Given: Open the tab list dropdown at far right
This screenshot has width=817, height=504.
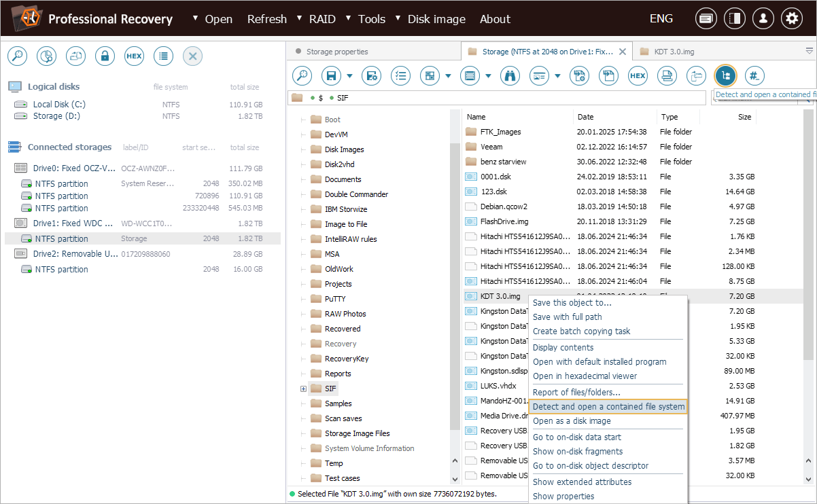Looking at the screenshot, I should [809, 51].
